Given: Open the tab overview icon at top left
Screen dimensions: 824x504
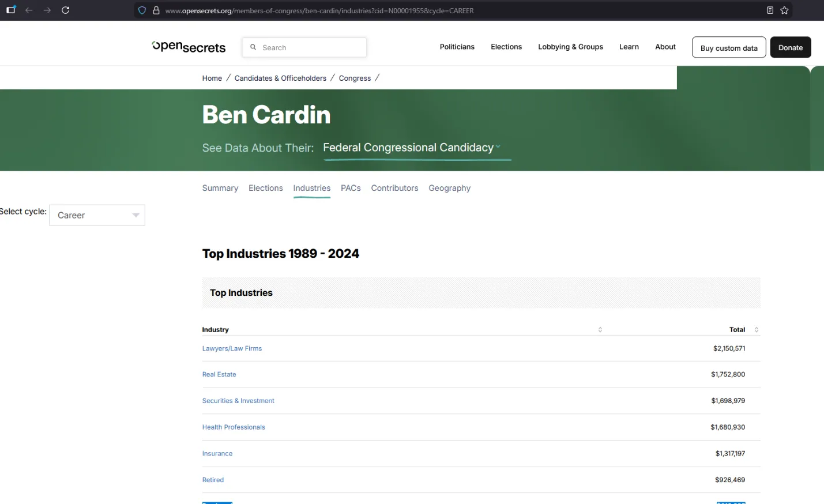Looking at the screenshot, I should pyautogui.click(x=11, y=10).
